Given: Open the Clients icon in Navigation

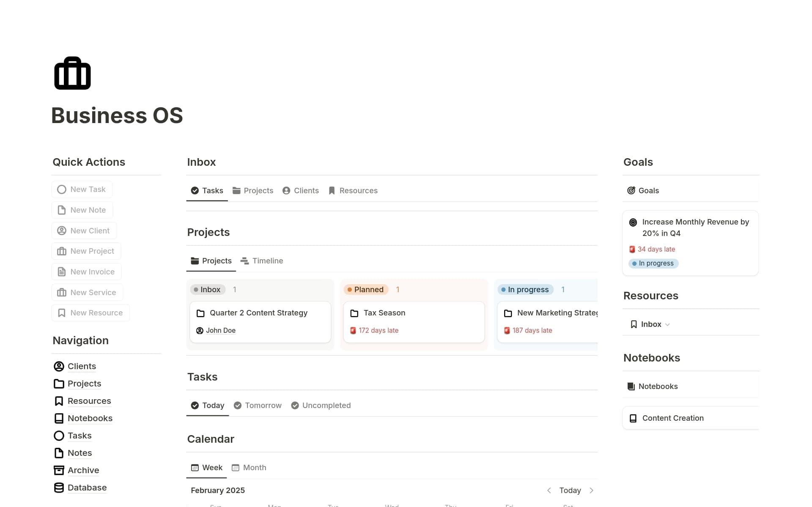Looking at the screenshot, I should point(59,366).
